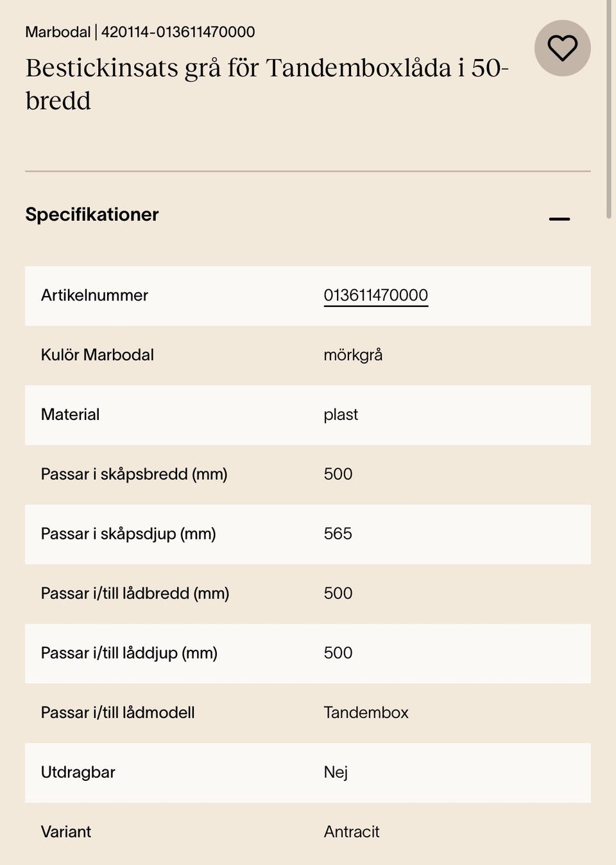This screenshot has width=616, height=865.
Task: Collapse the Specifikationer section with minus icon
Action: 559,219
